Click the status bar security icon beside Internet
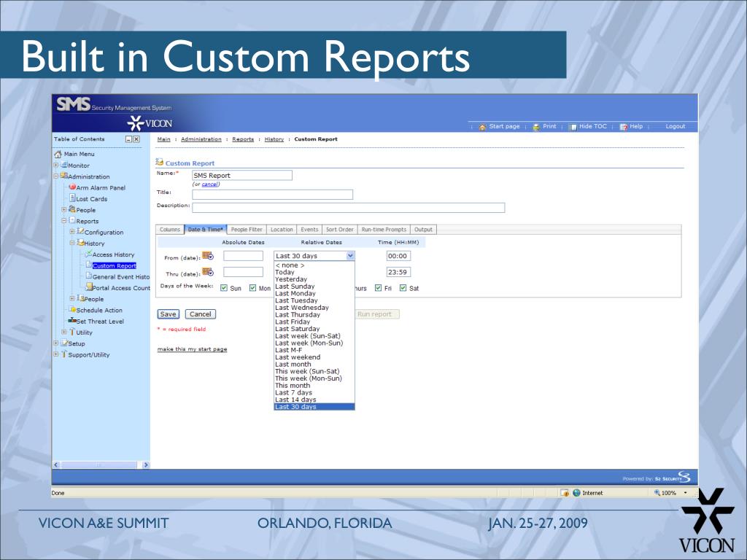747x560 pixels. coord(565,493)
